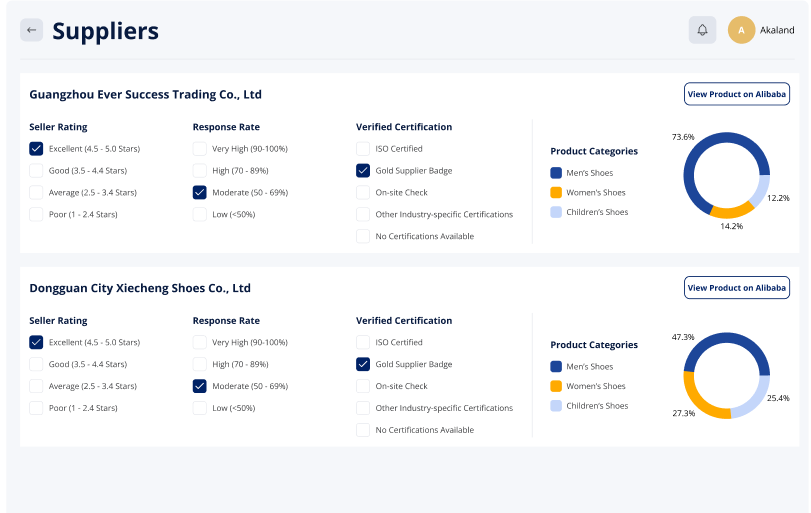Click Children's Shoes legend swatch in first card
811x513 pixels.
point(556,212)
